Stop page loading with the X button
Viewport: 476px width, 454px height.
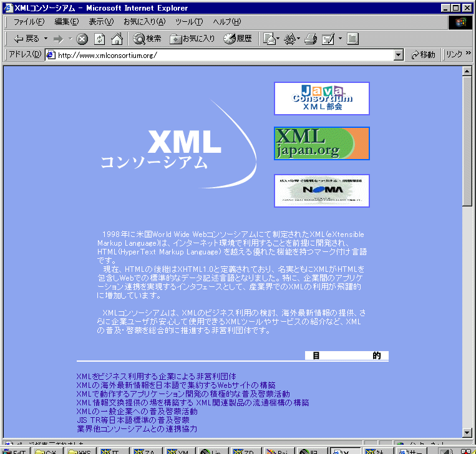pos(82,39)
